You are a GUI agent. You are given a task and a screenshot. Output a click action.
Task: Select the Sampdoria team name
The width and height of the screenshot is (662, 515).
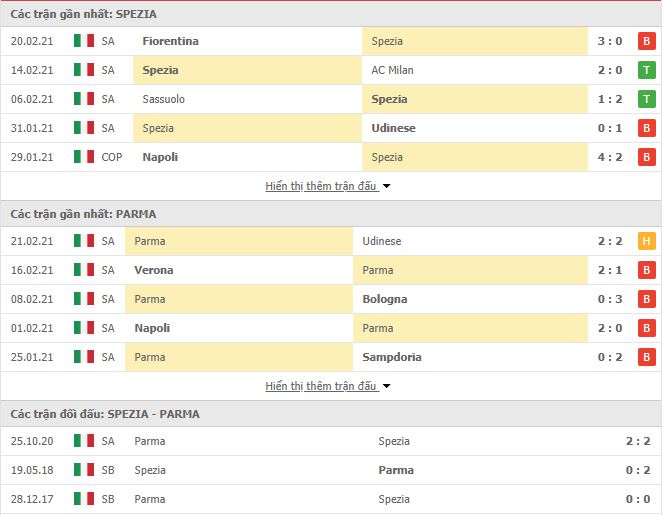(x=392, y=357)
